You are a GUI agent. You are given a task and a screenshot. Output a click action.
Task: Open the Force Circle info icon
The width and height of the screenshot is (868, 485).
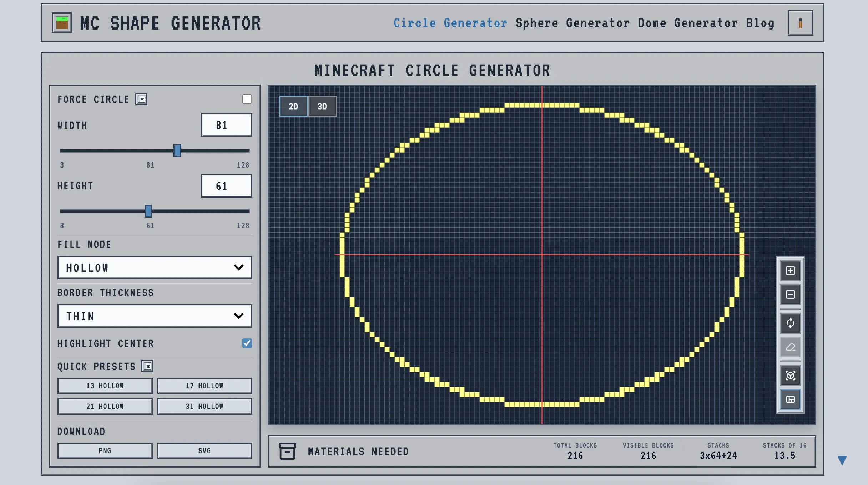click(x=141, y=99)
